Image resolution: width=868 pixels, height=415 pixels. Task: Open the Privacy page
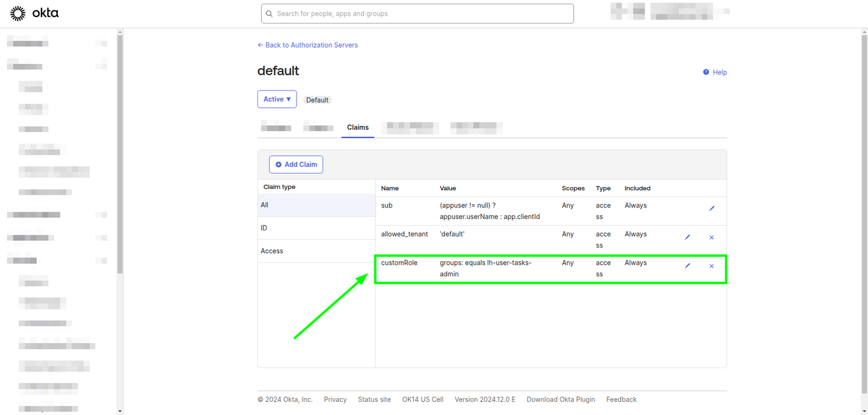pyautogui.click(x=335, y=399)
